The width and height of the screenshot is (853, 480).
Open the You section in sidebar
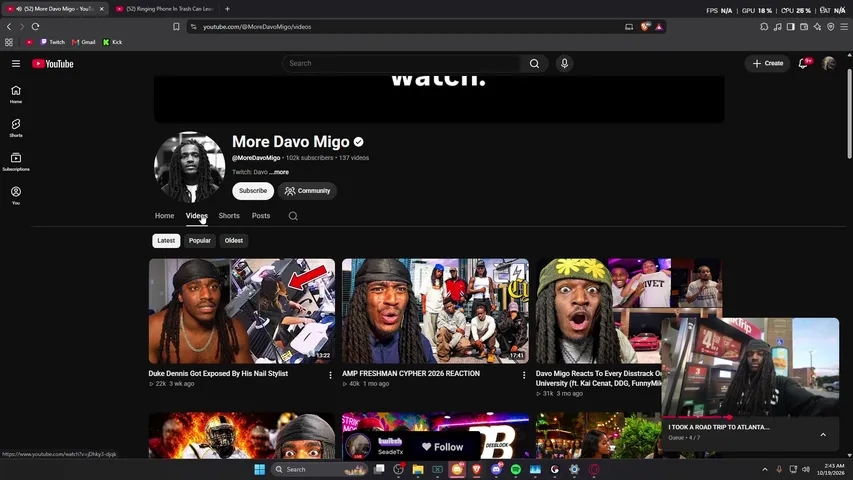point(16,195)
